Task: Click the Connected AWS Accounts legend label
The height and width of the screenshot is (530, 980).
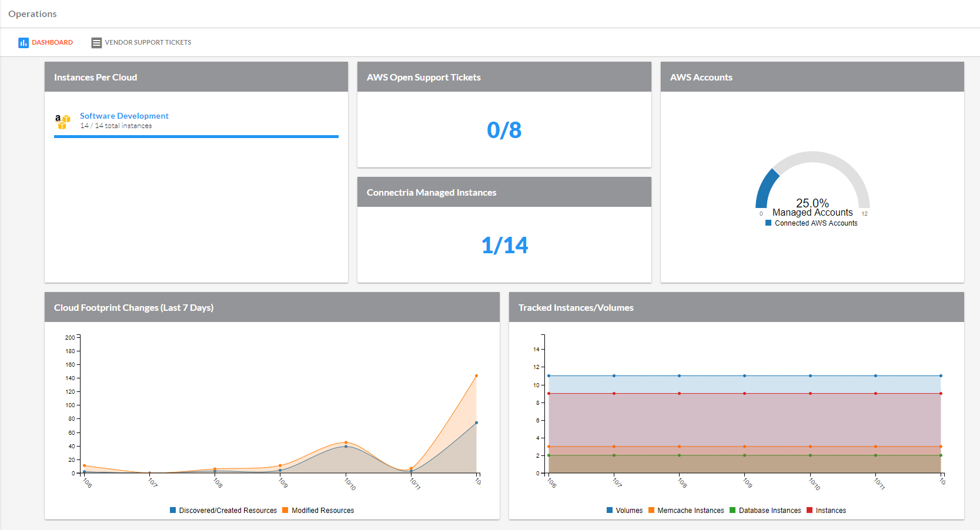Action: click(816, 223)
